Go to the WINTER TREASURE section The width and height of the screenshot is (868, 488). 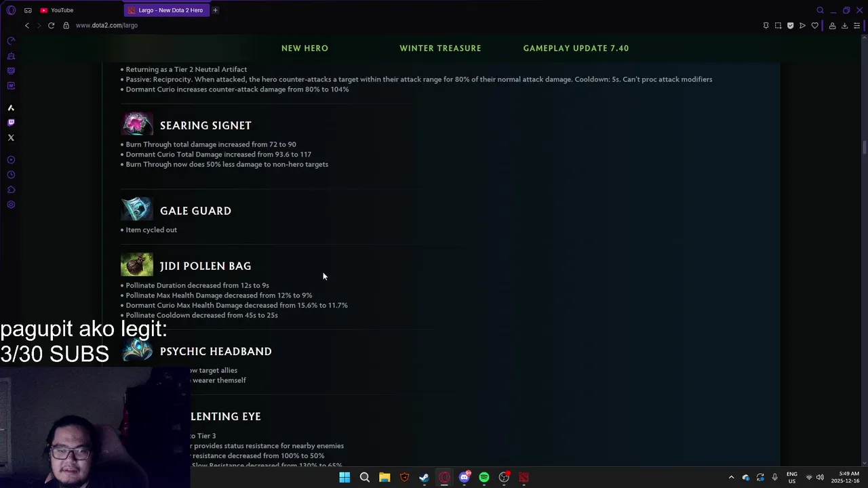(440, 48)
